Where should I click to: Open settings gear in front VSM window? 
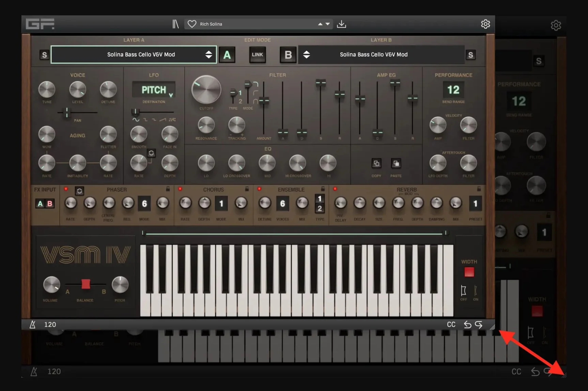point(485,24)
